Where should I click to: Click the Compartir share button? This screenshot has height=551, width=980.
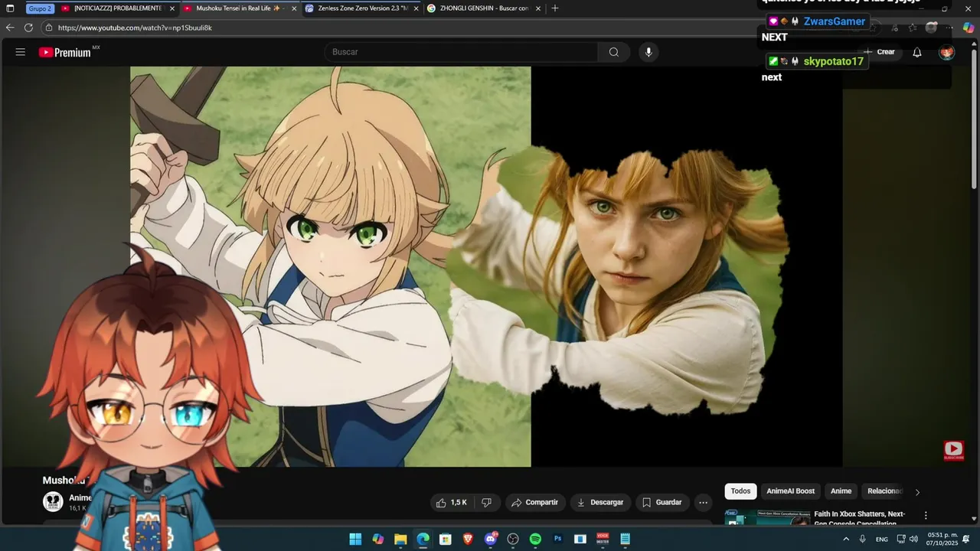coord(535,503)
